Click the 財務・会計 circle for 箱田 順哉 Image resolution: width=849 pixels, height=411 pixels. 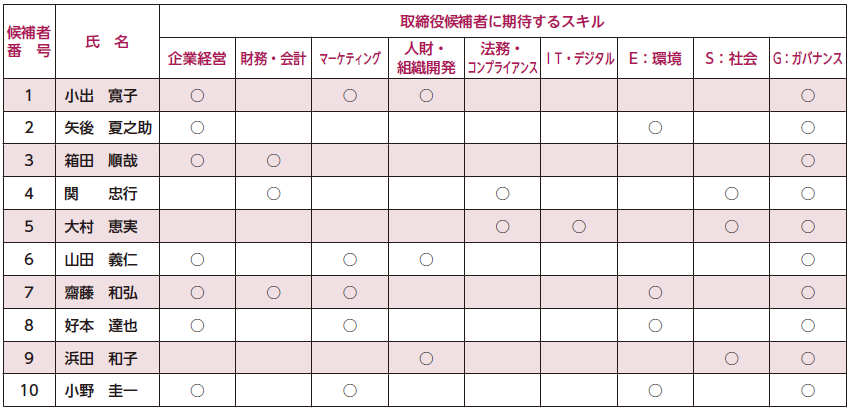coord(273,161)
